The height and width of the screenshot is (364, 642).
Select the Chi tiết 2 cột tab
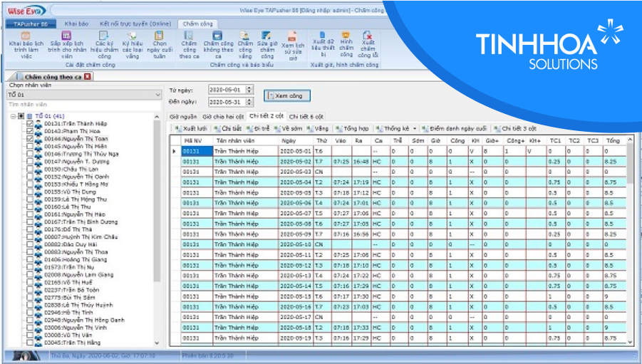[266, 116]
